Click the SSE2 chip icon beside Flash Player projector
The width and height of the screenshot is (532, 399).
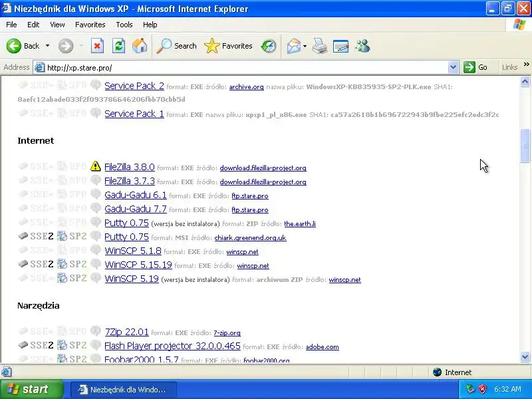point(23,344)
